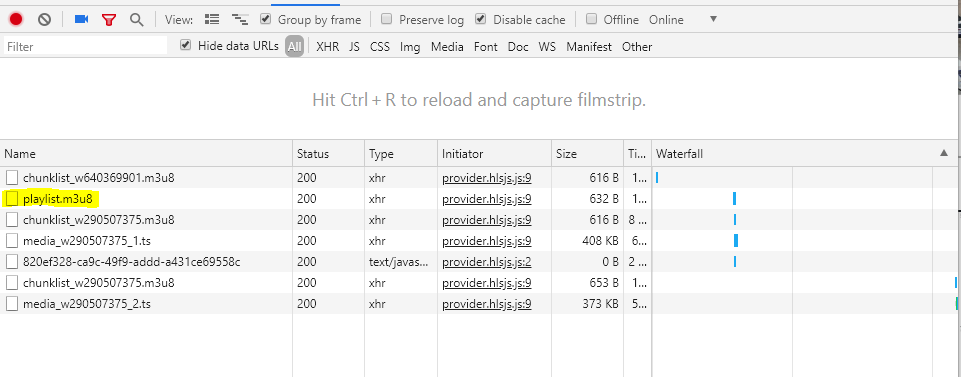961x377 pixels.
Task: Toggle capture screenshots camera icon
Action: (x=82, y=20)
